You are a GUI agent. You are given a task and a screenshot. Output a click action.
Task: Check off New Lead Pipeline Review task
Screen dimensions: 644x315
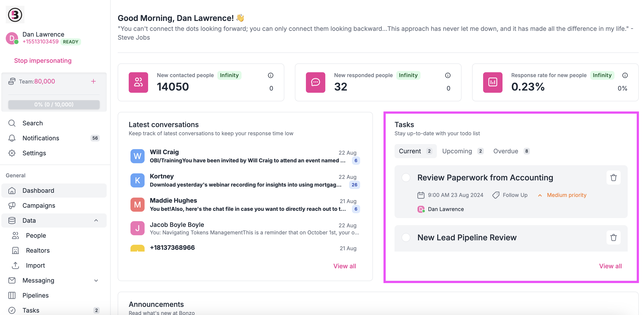406,237
